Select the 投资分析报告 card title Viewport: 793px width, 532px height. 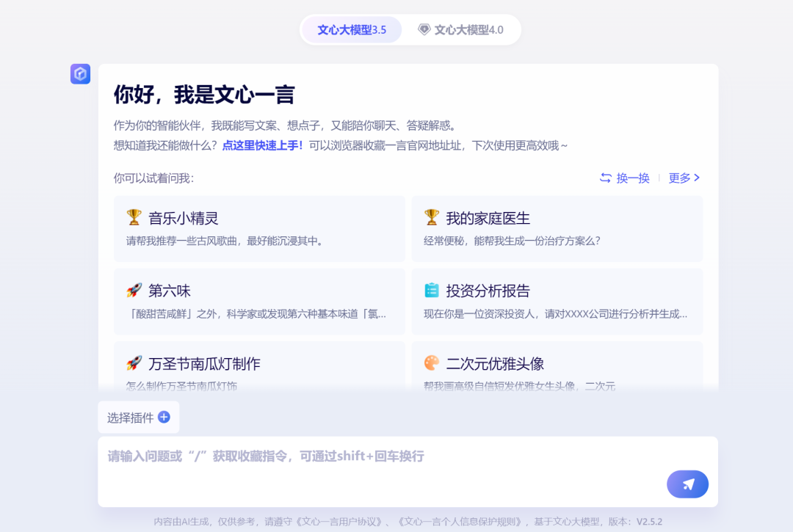pyautogui.click(x=488, y=291)
